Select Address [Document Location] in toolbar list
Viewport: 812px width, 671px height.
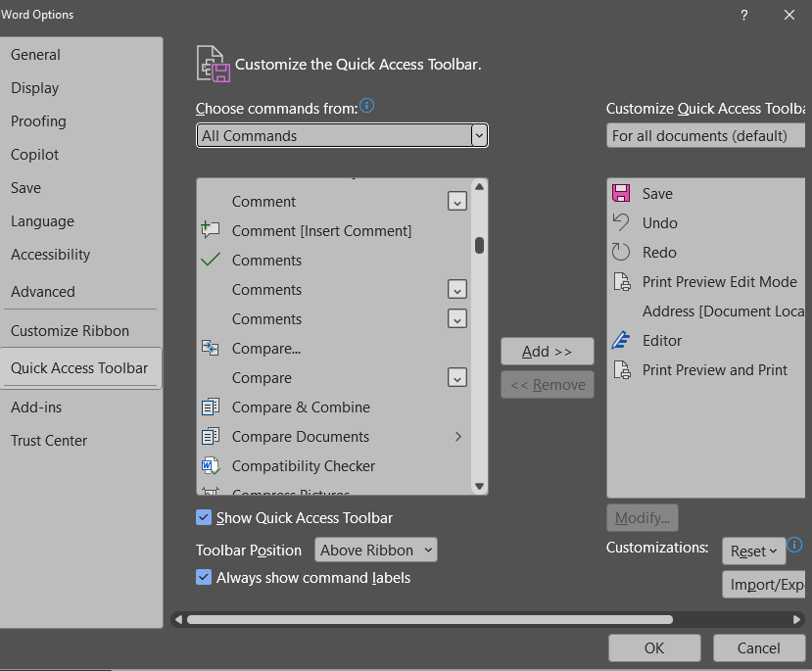707,312
